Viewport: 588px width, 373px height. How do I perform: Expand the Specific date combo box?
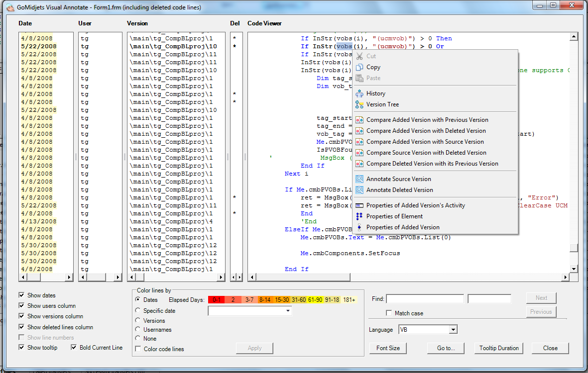click(x=288, y=311)
